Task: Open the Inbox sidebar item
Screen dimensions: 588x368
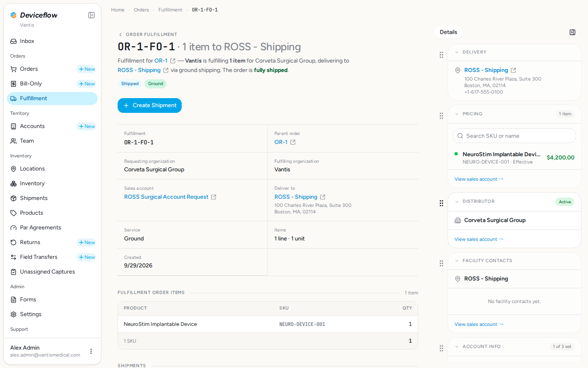Action: pos(52,41)
